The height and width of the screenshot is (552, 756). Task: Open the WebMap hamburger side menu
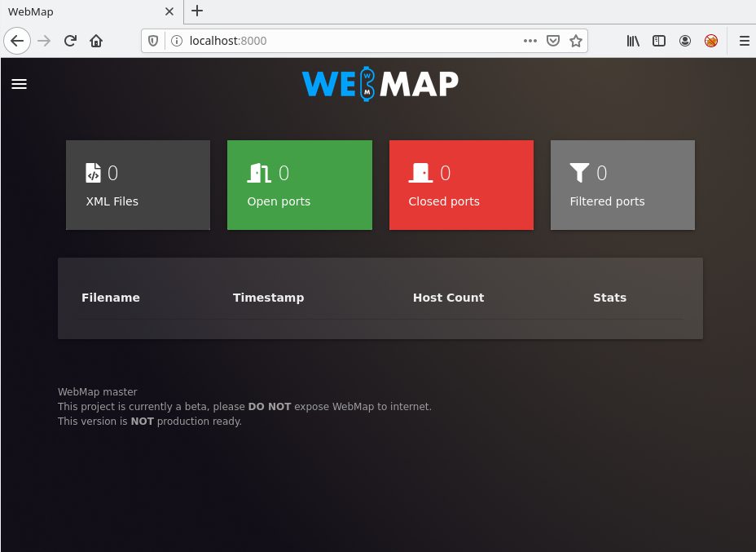(20, 84)
